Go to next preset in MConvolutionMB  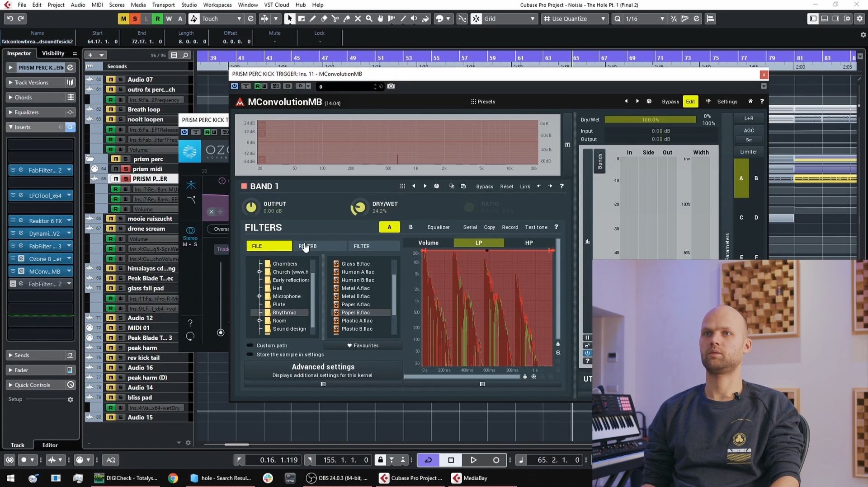[x=637, y=101]
